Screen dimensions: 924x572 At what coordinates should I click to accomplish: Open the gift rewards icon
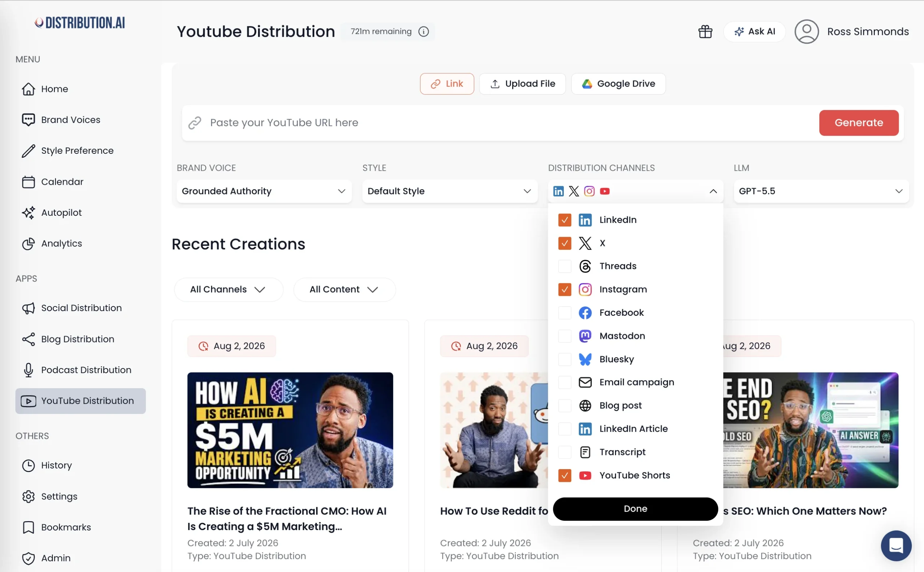point(705,31)
